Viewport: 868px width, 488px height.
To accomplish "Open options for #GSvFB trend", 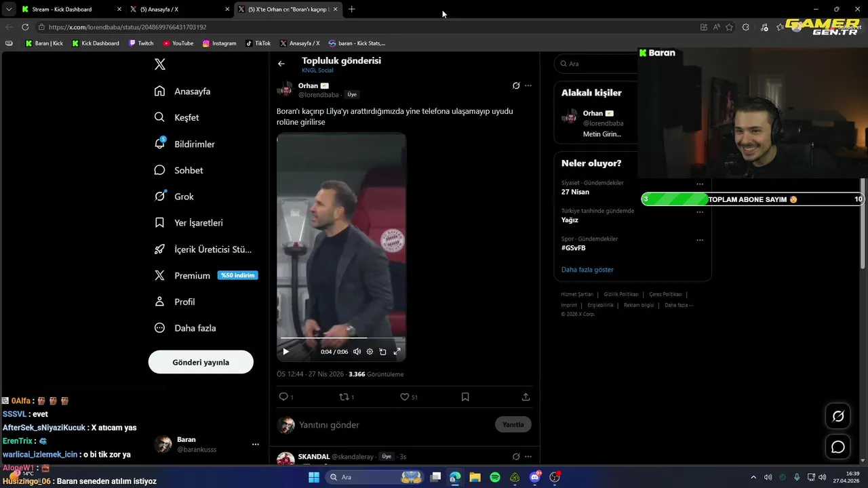I will (x=700, y=239).
